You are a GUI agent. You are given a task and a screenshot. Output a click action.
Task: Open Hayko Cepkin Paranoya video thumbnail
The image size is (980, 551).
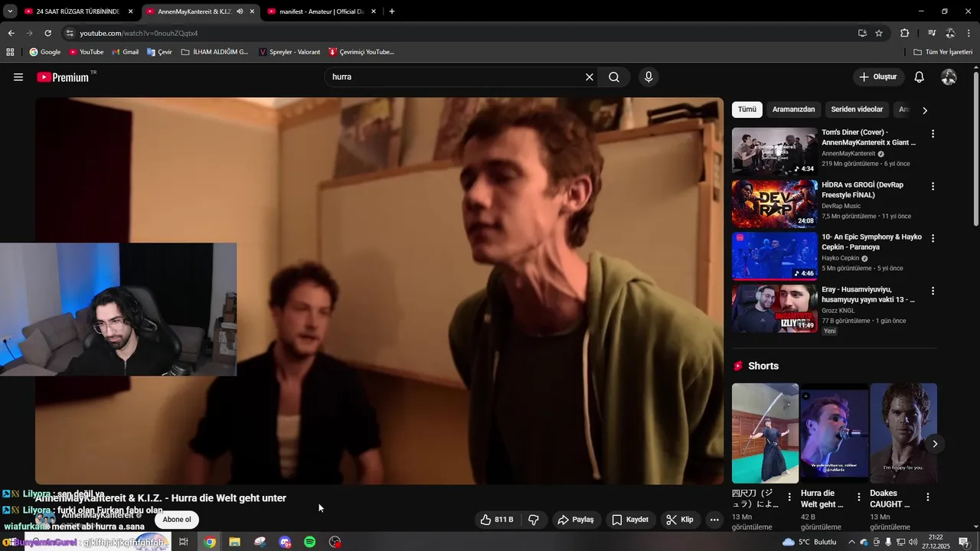pos(774,256)
